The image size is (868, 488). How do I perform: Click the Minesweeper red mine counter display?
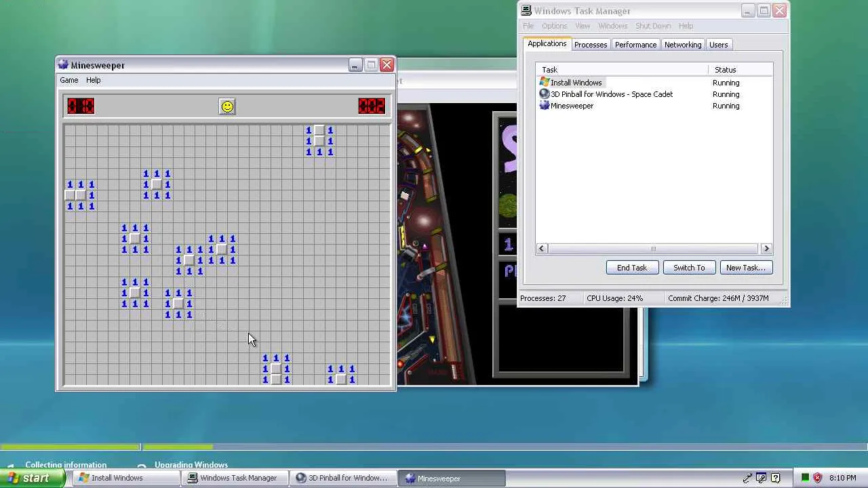pyautogui.click(x=81, y=106)
